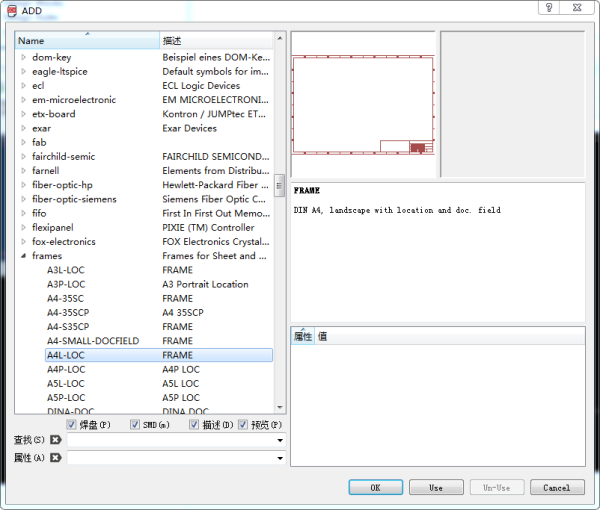Expand the fiber-optic-hp library
The width and height of the screenshot is (600, 510).
coord(24,184)
